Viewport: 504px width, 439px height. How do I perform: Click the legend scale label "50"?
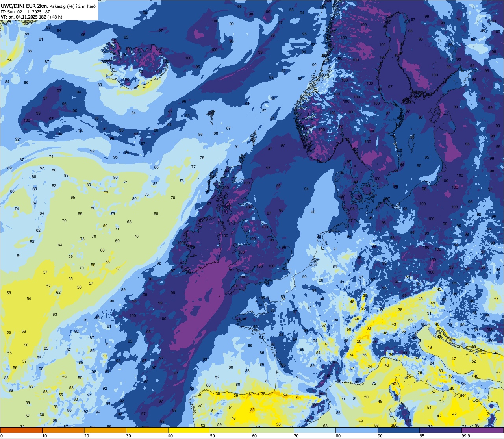pyautogui.click(x=213, y=436)
